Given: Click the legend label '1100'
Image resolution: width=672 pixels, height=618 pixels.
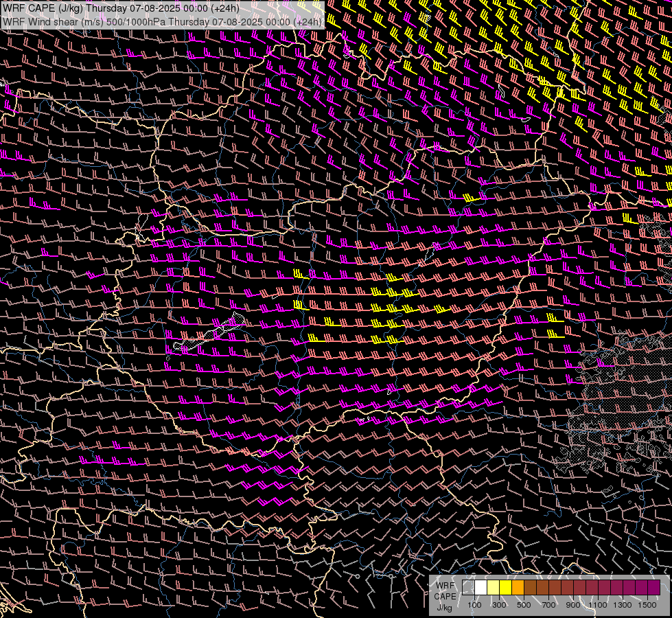Looking at the screenshot, I should click(597, 605).
